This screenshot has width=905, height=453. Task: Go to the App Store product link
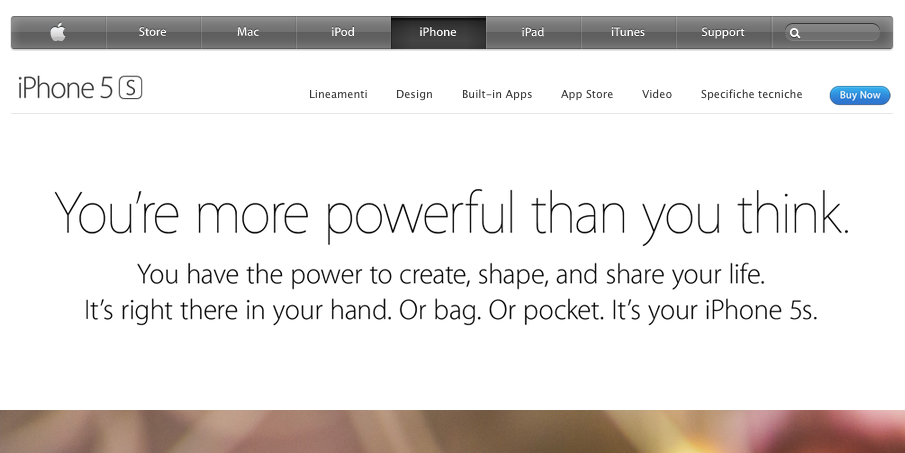click(x=587, y=94)
